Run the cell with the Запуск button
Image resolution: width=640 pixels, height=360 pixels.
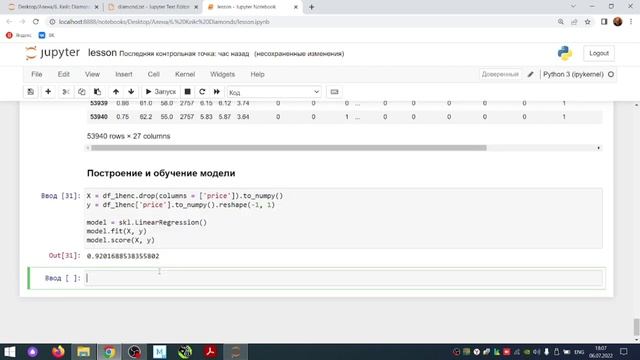(x=161, y=92)
